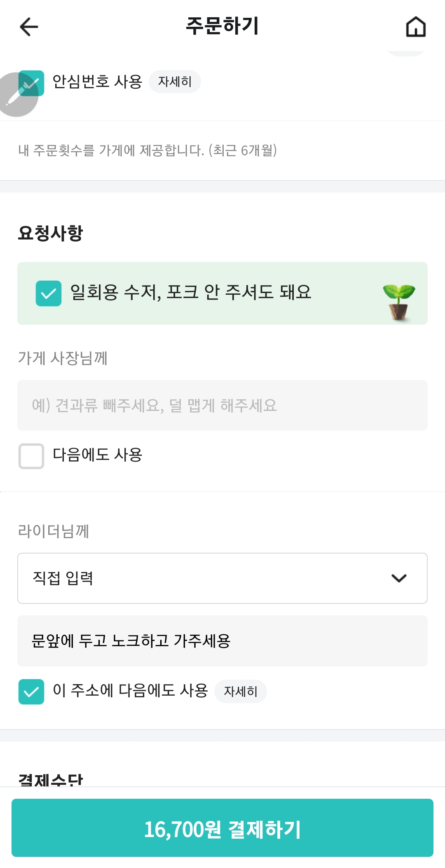The image size is (445, 868).
Task: Uncheck 이 주소에 다음에도 사용
Action: (31, 692)
